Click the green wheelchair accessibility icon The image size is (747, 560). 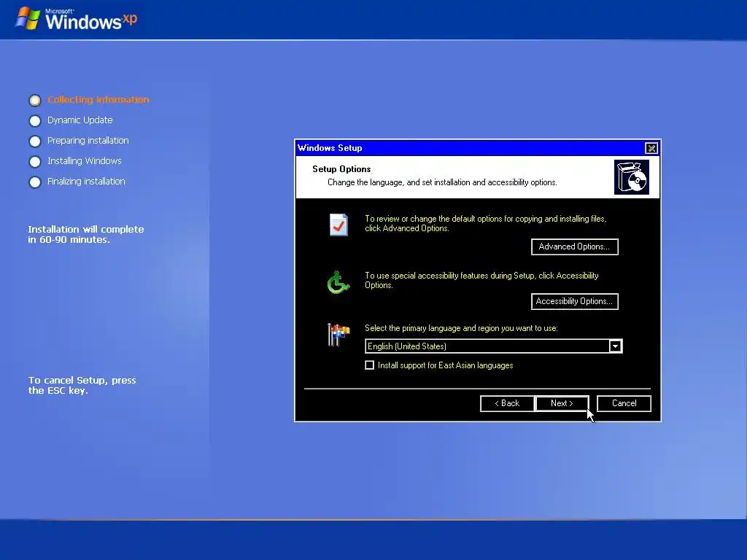coord(338,282)
